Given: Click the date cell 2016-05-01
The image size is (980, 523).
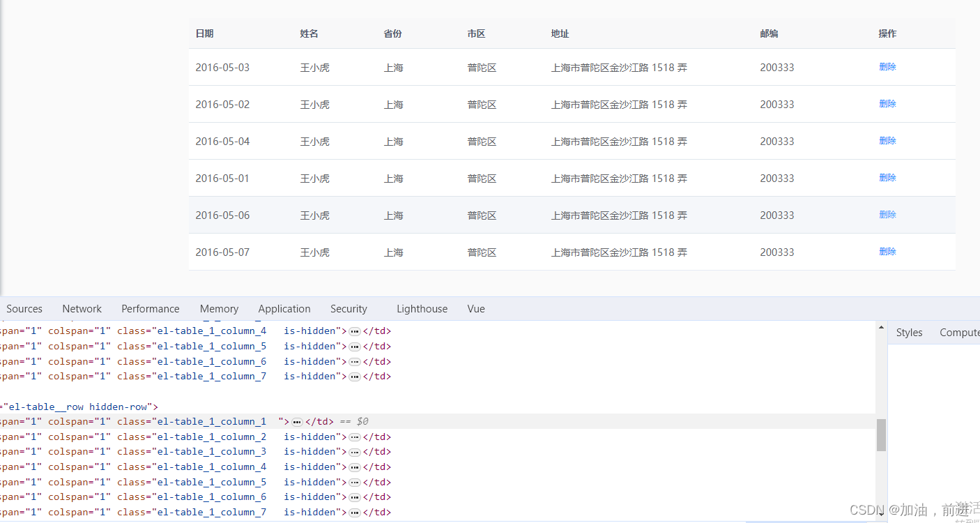Looking at the screenshot, I should (x=222, y=179).
